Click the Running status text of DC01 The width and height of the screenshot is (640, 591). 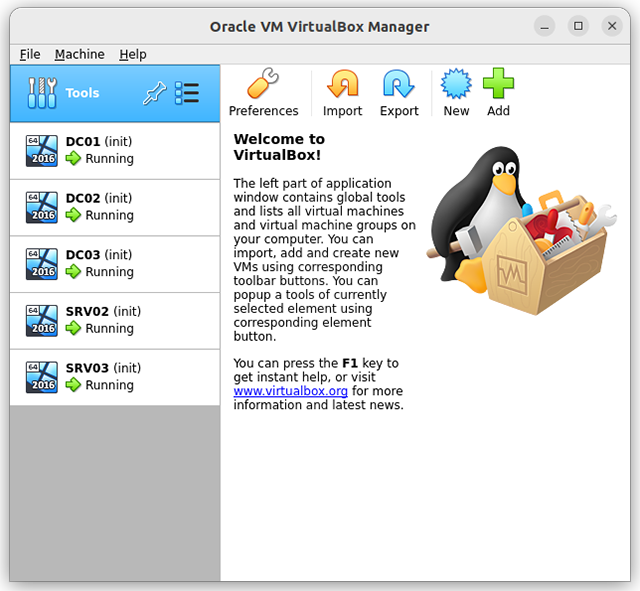point(109,159)
